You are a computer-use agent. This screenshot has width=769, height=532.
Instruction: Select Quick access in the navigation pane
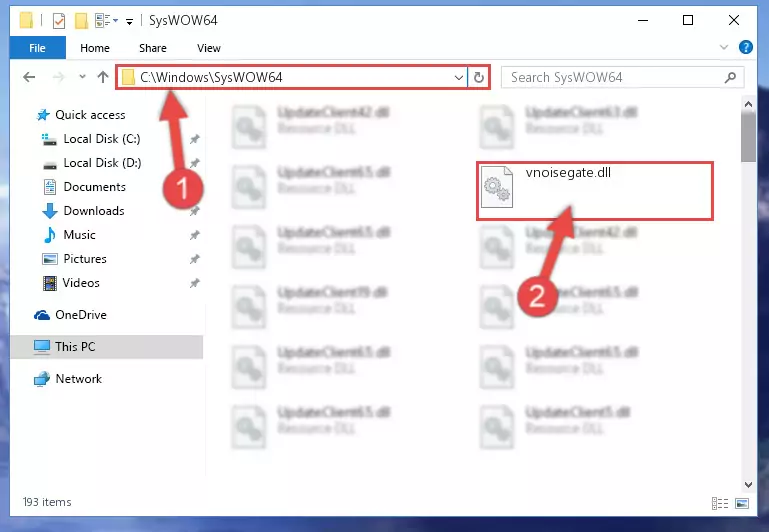90,115
